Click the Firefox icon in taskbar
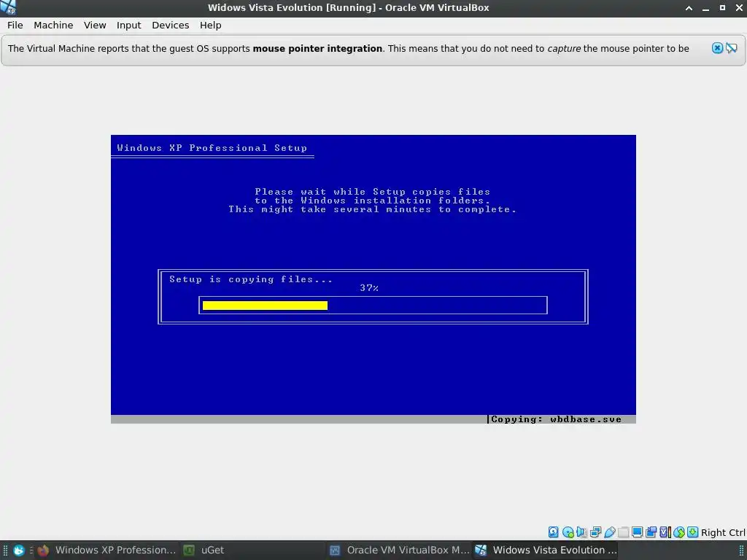Image resolution: width=747 pixels, height=560 pixels. (x=43, y=550)
